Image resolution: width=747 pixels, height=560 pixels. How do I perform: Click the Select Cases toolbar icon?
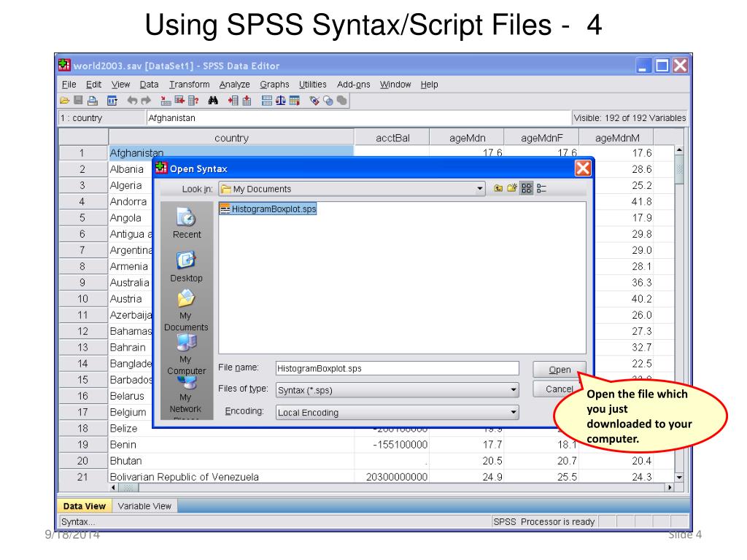click(295, 101)
